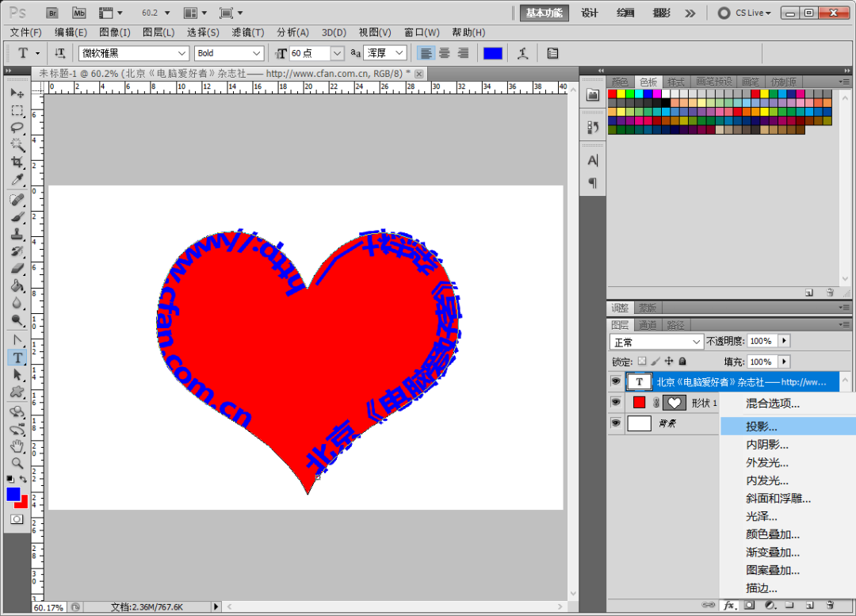Screen dimensions: 856x616
Task: Click the first red swatch in 色板 panel
Action: click(612, 94)
